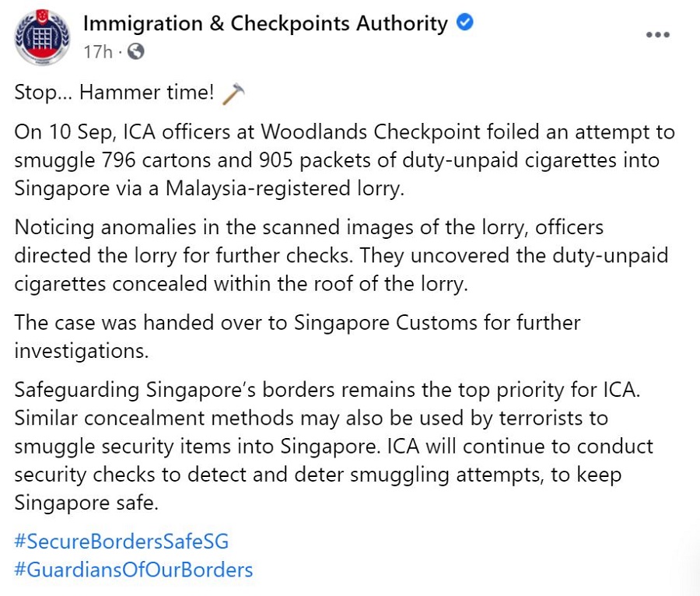Click the "On 10 Sep" opening words

54,131
